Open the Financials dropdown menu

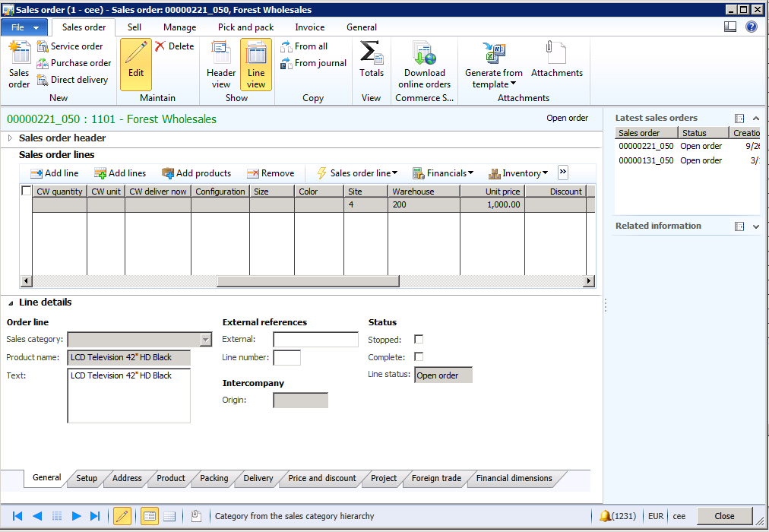click(443, 173)
